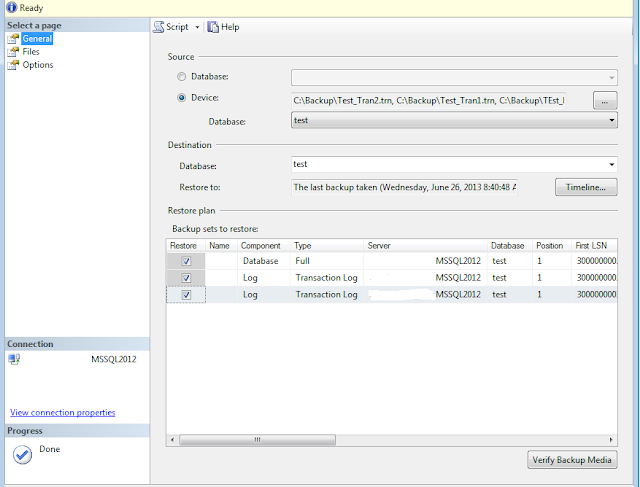Open the Help icon in toolbar
640x487 pixels.
point(213,27)
